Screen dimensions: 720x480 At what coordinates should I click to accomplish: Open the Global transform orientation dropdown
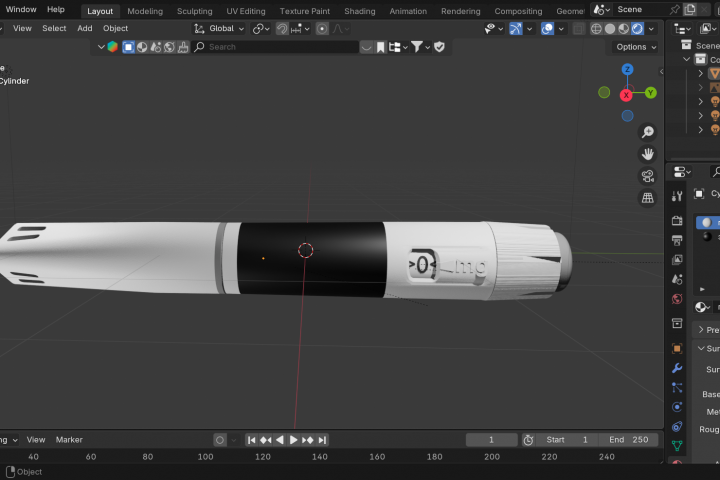pyautogui.click(x=219, y=28)
